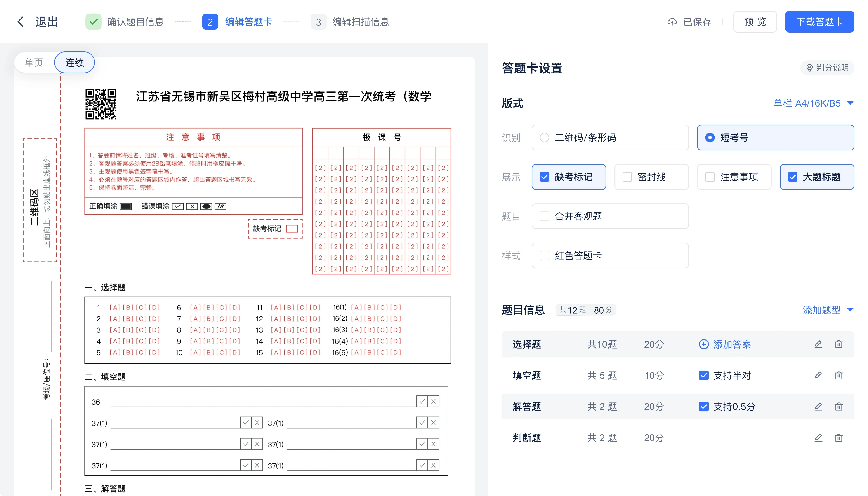This screenshot has height=496, width=868.
Task: Toggle 支持0.5分 checkbox for 解答题
Action: pos(704,406)
